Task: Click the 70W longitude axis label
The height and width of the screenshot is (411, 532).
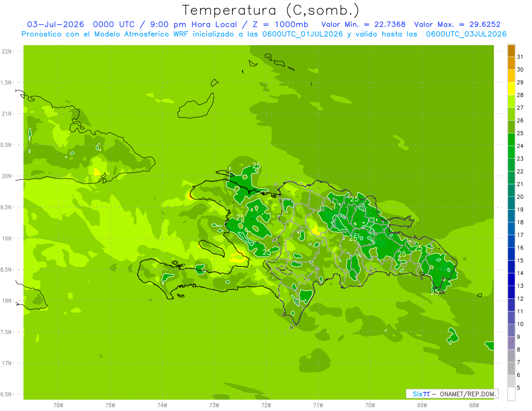Action: (x=370, y=405)
